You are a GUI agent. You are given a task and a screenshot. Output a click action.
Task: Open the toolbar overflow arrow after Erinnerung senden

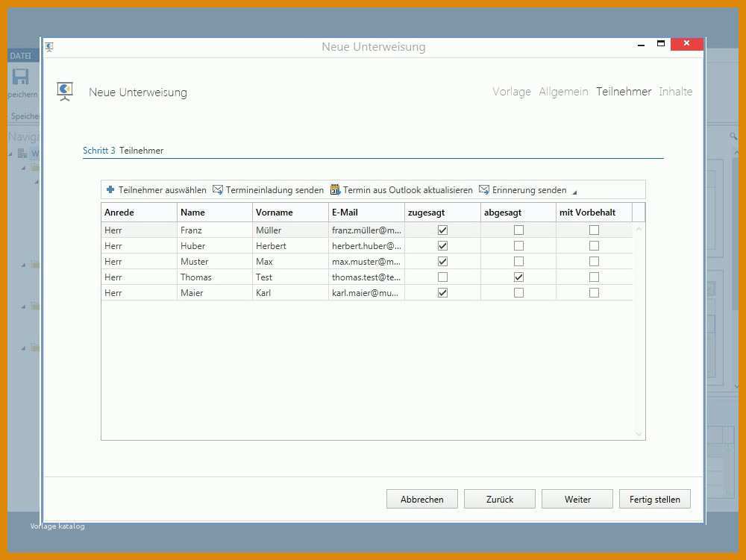574,192
